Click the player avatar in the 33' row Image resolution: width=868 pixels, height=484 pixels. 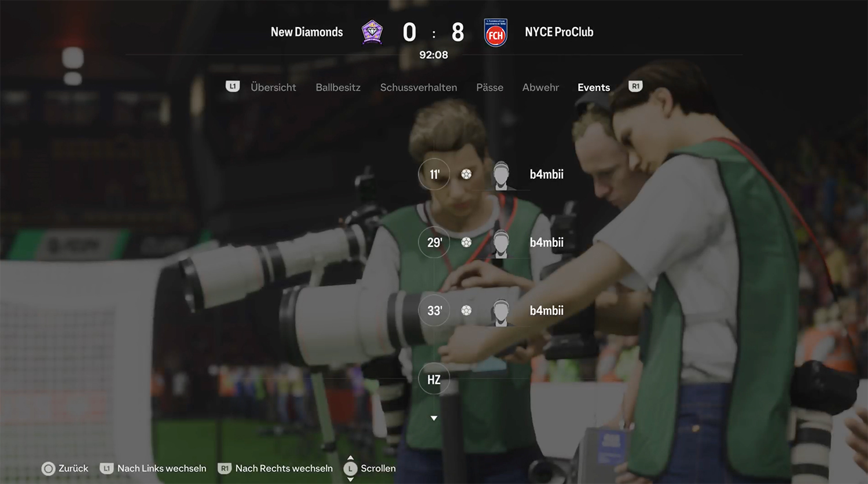[x=501, y=312]
